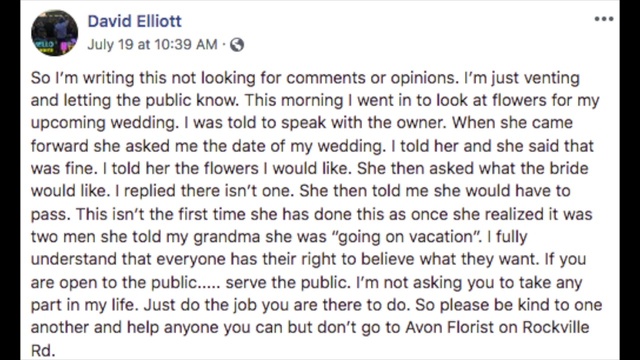
Task: Click the words "upcoming wedding" in post
Action: (104, 123)
